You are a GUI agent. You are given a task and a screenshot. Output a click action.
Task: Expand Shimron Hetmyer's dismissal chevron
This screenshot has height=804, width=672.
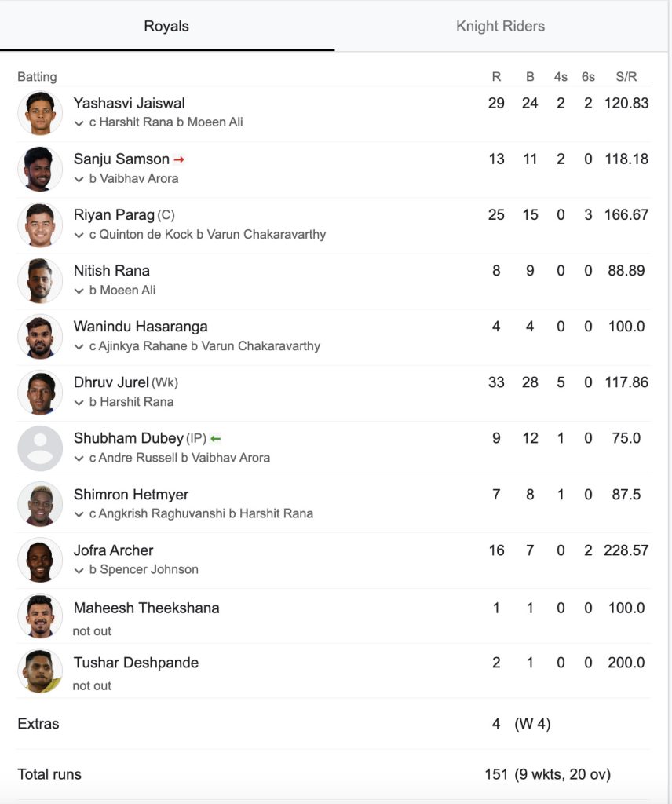79,514
